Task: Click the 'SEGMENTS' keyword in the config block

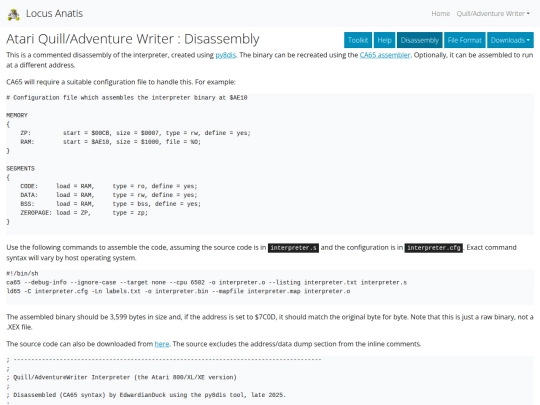Action: 20,169
